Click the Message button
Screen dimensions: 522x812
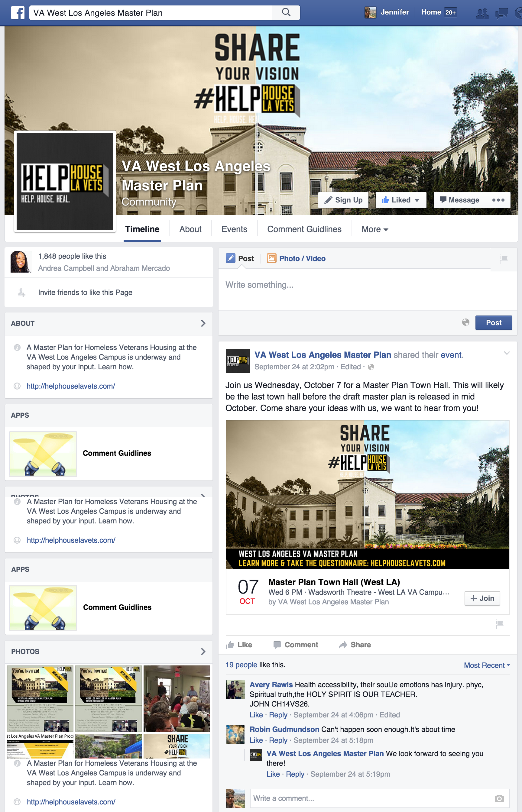(x=460, y=200)
